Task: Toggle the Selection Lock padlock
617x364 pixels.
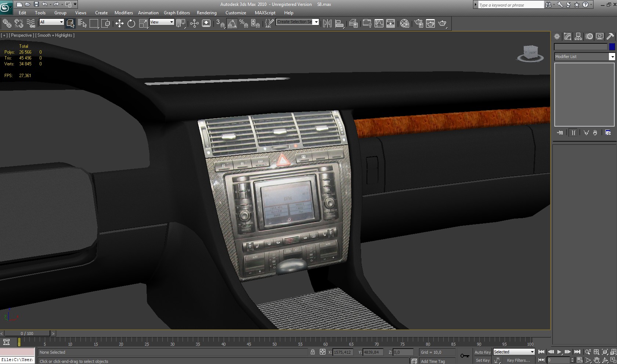Action: tap(313, 352)
